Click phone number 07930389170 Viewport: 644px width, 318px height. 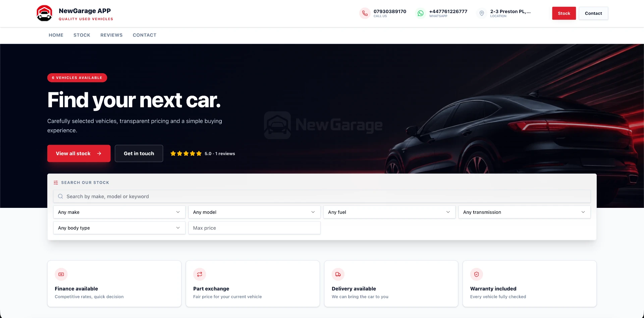(390, 11)
